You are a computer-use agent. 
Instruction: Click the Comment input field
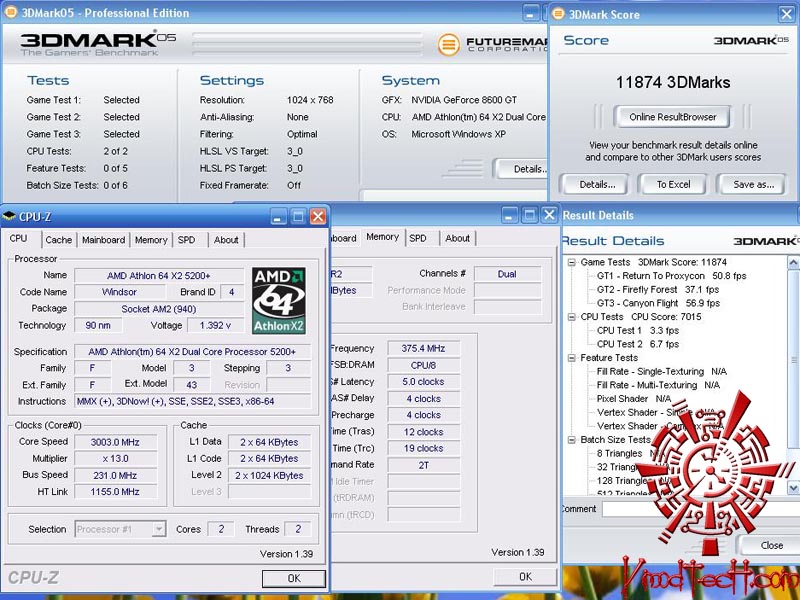point(701,509)
